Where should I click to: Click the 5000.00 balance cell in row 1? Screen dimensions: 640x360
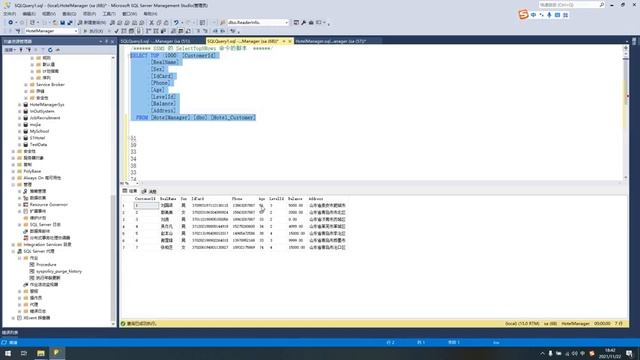[x=296, y=206]
